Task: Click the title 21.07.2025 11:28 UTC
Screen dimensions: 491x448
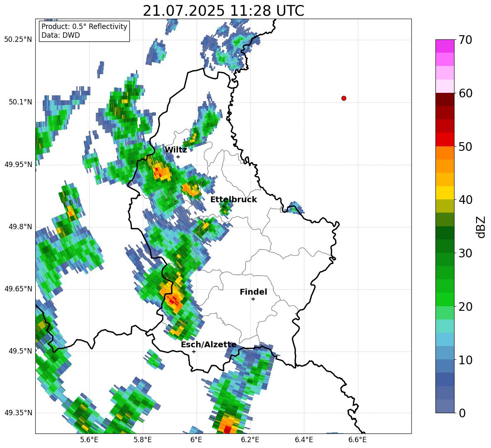Action: click(223, 11)
